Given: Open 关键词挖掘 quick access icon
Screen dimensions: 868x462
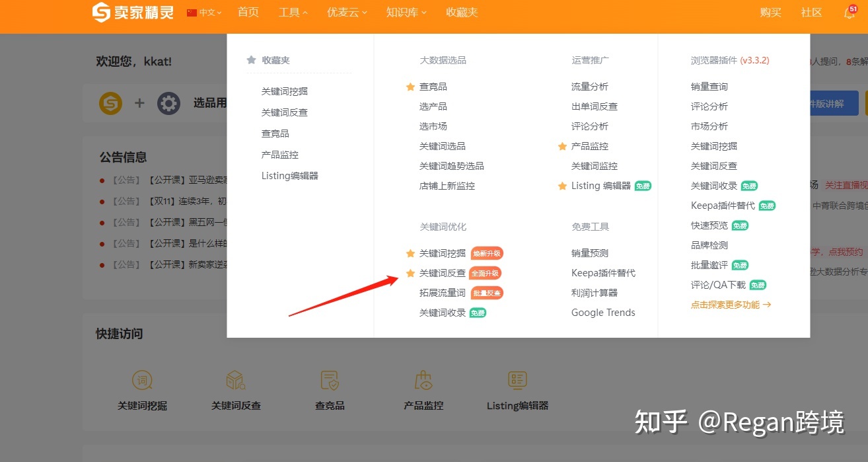Looking at the screenshot, I should 142,381.
